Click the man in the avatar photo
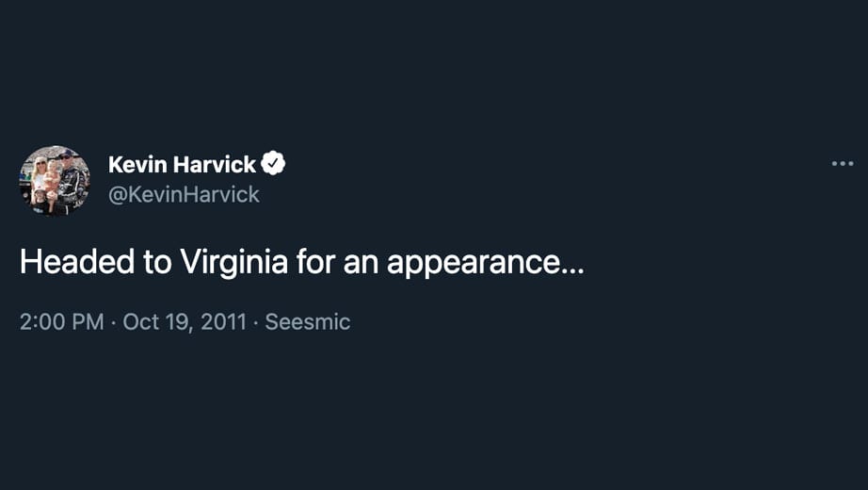Image resolution: width=868 pixels, height=490 pixels. click(x=72, y=180)
